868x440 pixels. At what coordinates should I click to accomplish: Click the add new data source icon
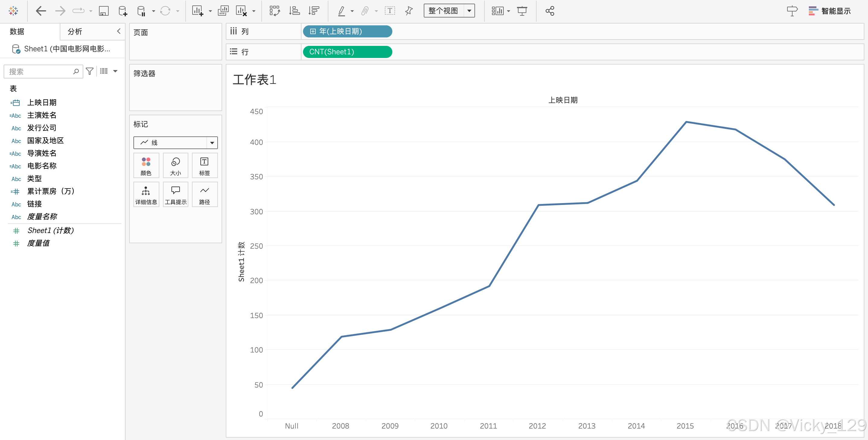(123, 11)
